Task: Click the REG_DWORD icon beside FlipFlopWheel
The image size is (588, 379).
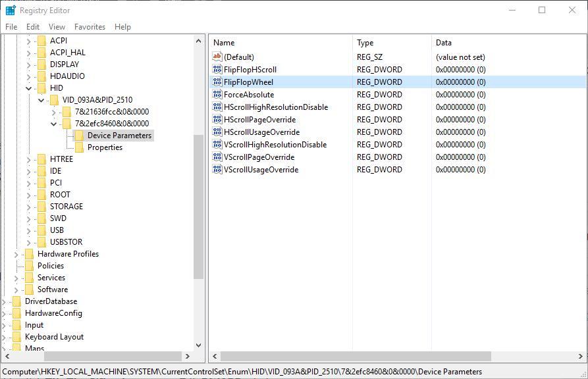Action: (x=217, y=82)
